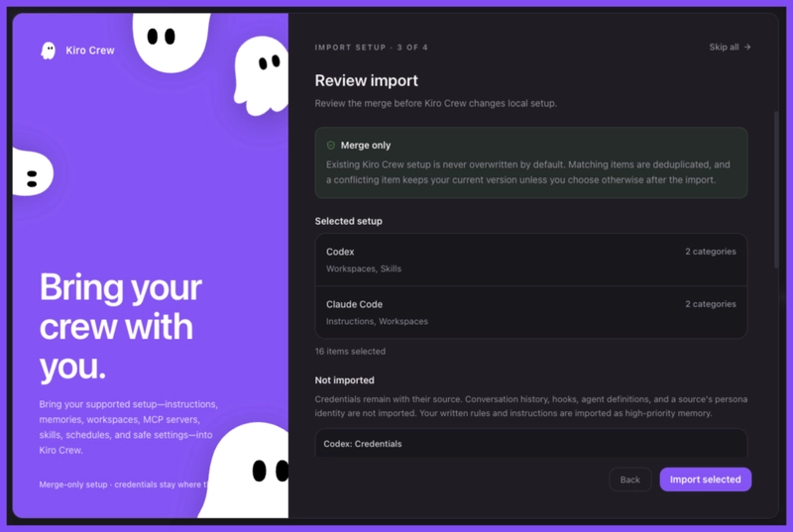Screen dimensions: 793x532
Task: Click the 'Workspaces, Skills' text under Codex
Action: (364, 268)
